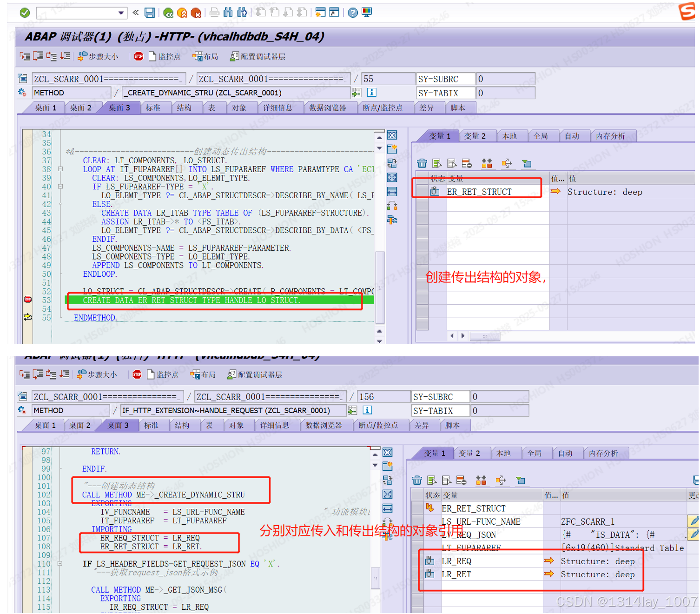
Task: Click deep-structure arrow for LR_RET row
Action: tap(549, 574)
